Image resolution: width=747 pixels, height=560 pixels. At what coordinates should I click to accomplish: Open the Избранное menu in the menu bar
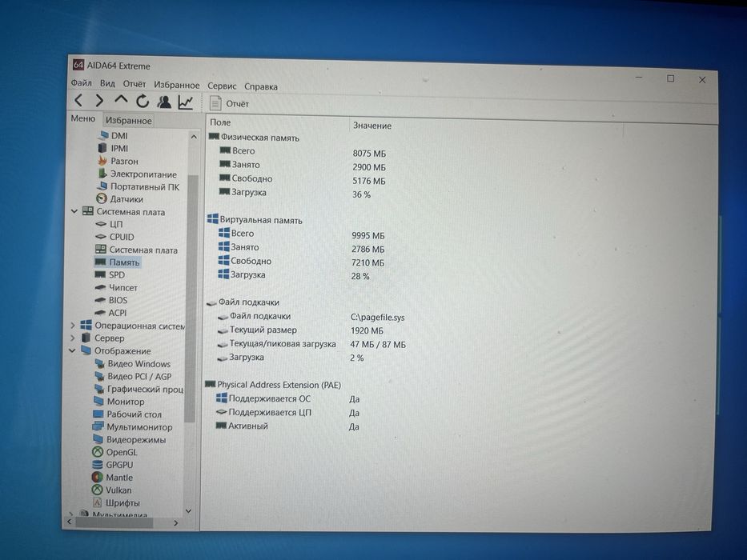click(x=176, y=85)
